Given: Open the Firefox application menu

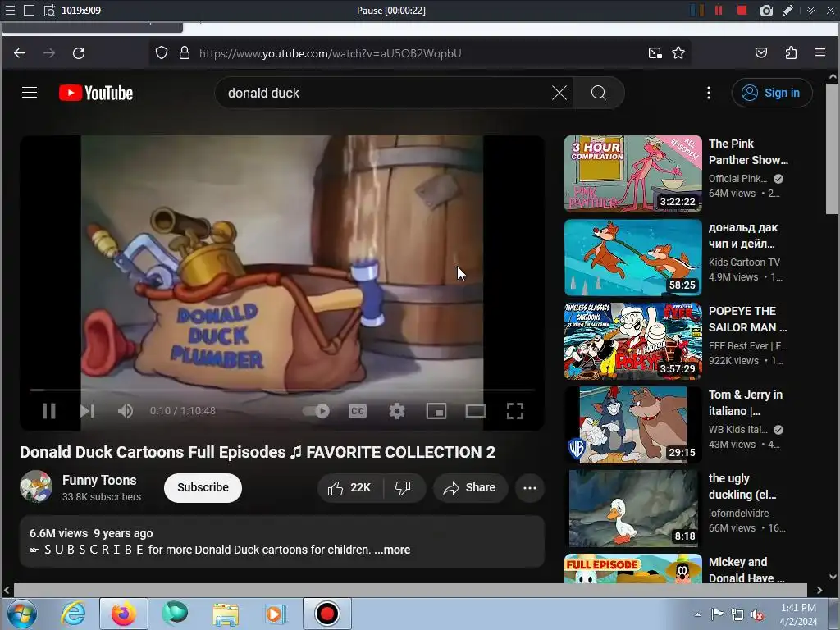Looking at the screenshot, I should point(820,53).
